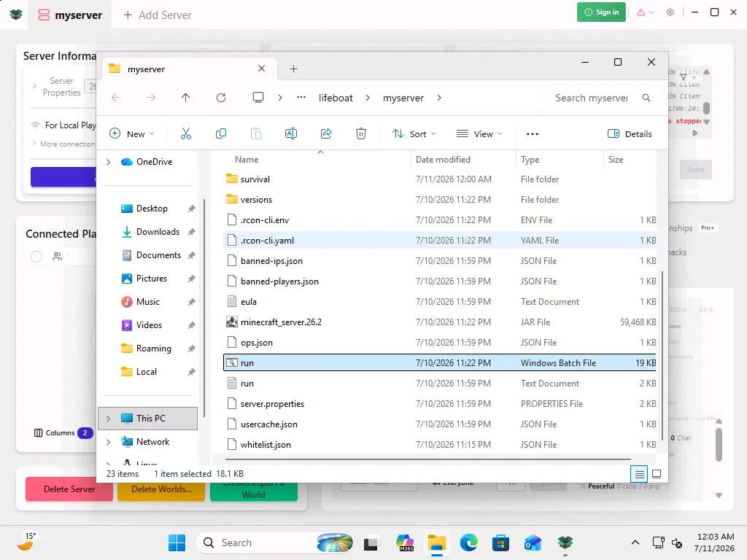Click the Sign in button in Lifeboat
Viewport: 747px width, 560px height.
pyautogui.click(x=601, y=12)
